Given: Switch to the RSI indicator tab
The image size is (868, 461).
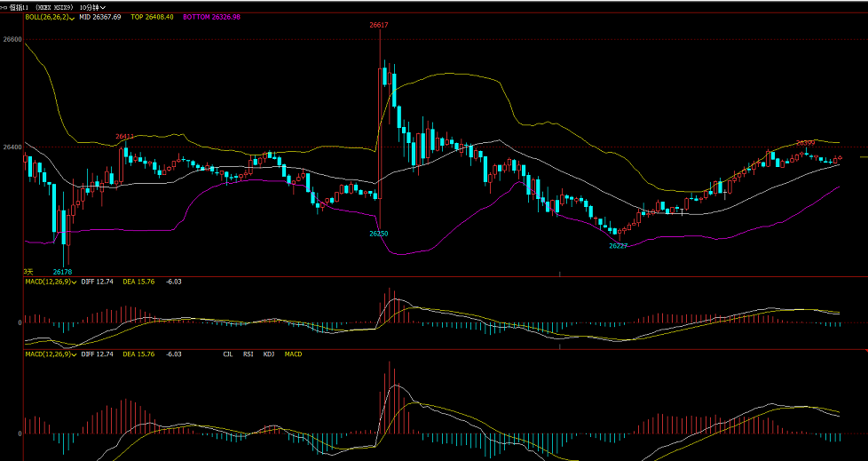Looking at the screenshot, I should [248, 354].
